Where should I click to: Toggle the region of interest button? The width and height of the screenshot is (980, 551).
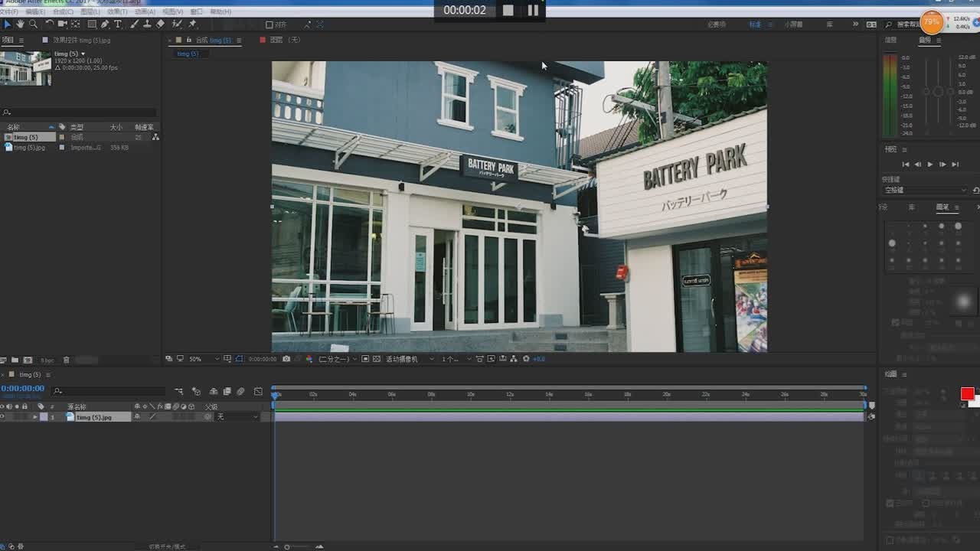click(x=364, y=359)
